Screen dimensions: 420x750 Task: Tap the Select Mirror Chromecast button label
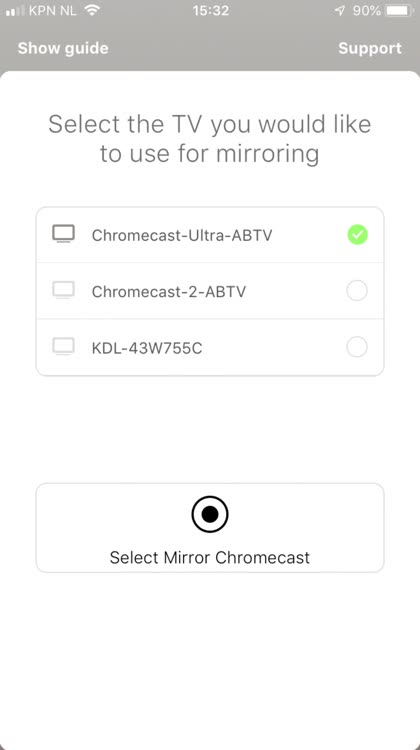(210, 557)
